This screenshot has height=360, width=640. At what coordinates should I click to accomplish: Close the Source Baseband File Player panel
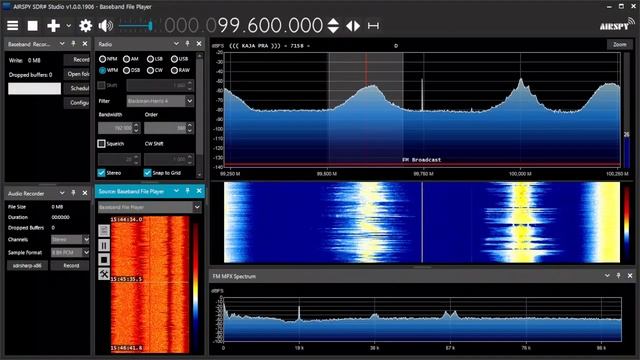[199, 191]
